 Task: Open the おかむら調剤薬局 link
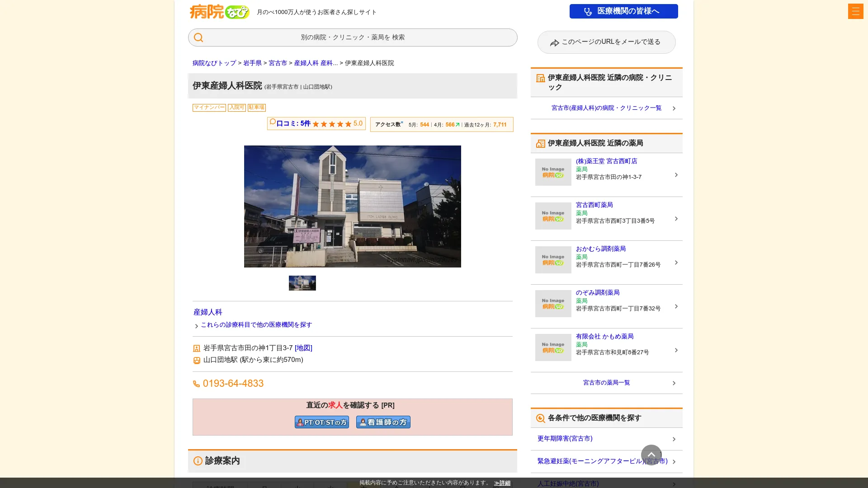pyautogui.click(x=600, y=249)
